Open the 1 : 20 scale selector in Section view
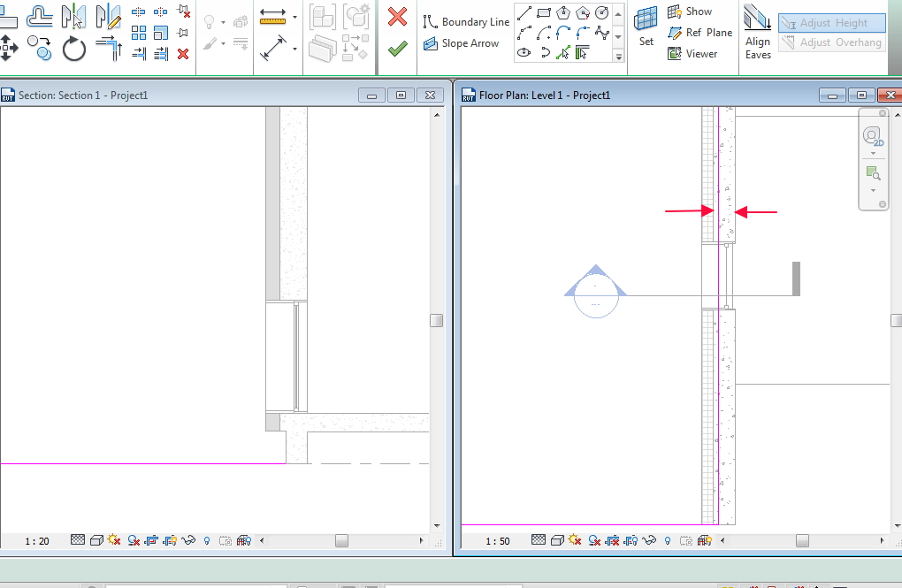902x588 pixels. 37,541
